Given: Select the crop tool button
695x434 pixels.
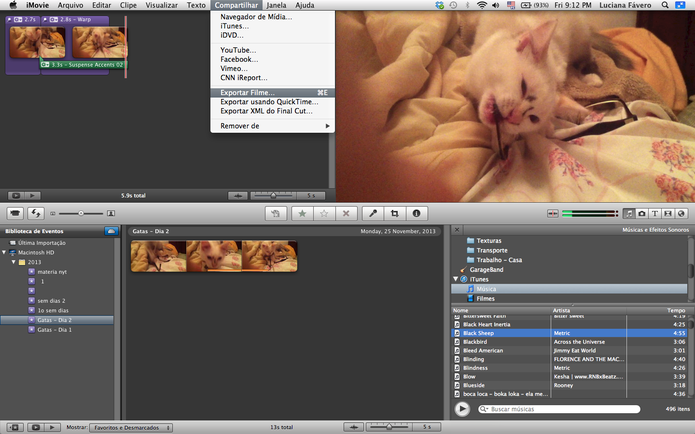Looking at the screenshot, I should [x=394, y=213].
